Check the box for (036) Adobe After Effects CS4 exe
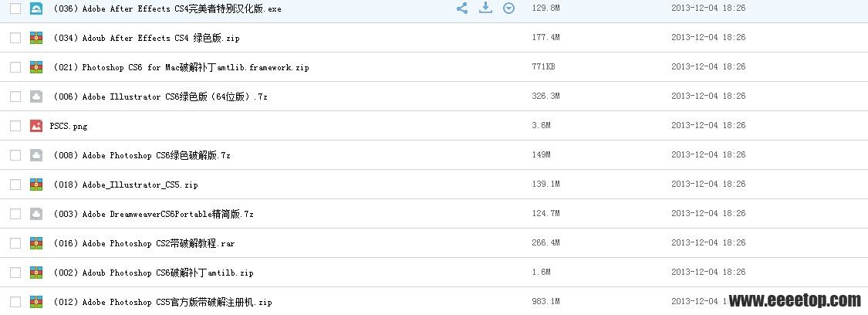This screenshot has height=315, width=868. tap(15, 8)
